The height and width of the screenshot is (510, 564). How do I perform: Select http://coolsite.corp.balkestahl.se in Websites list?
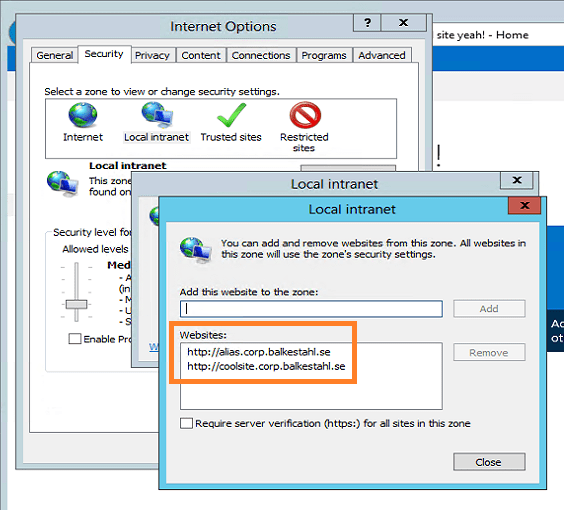click(266, 366)
